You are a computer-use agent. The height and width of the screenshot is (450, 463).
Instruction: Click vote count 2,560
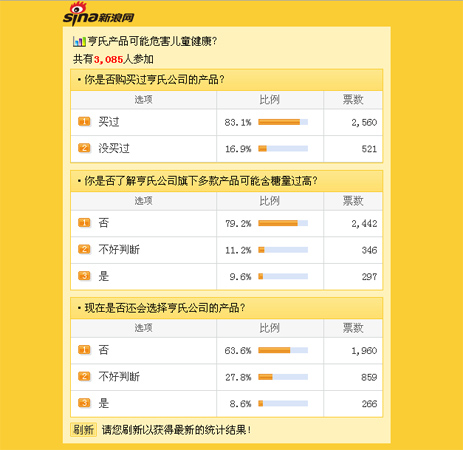point(364,123)
